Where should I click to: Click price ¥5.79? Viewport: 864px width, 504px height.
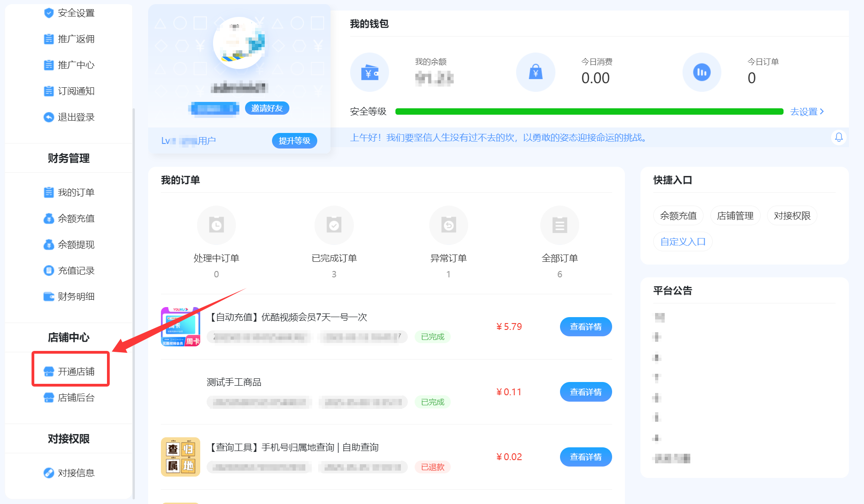tap(509, 327)
